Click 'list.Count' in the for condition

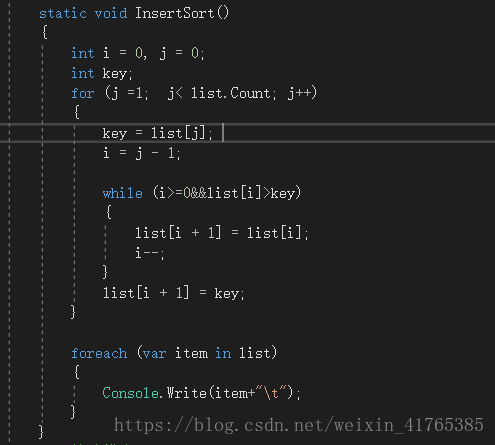230,93
